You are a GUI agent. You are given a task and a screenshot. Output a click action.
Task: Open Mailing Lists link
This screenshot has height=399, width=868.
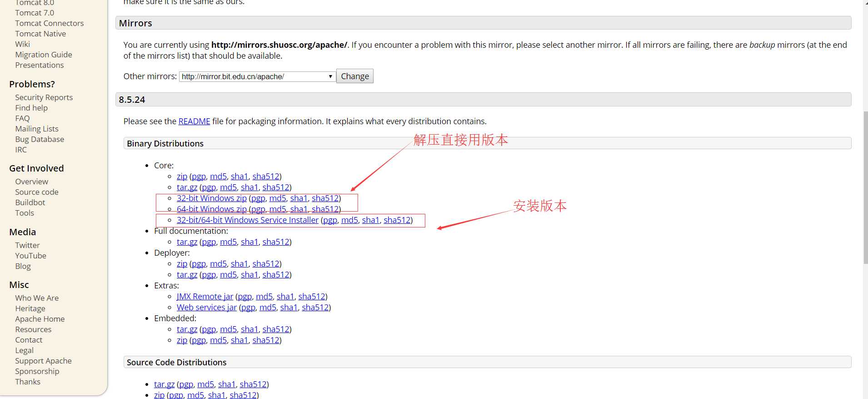coord(37,129)
